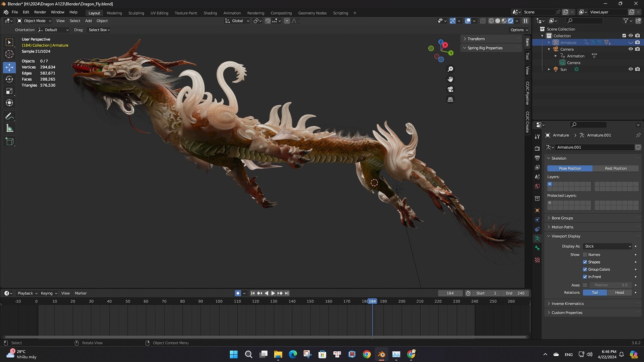Image resolution: width=644 pixels, height=362 pixels.
Task: Open the Render menu
Action: [40, 12]
